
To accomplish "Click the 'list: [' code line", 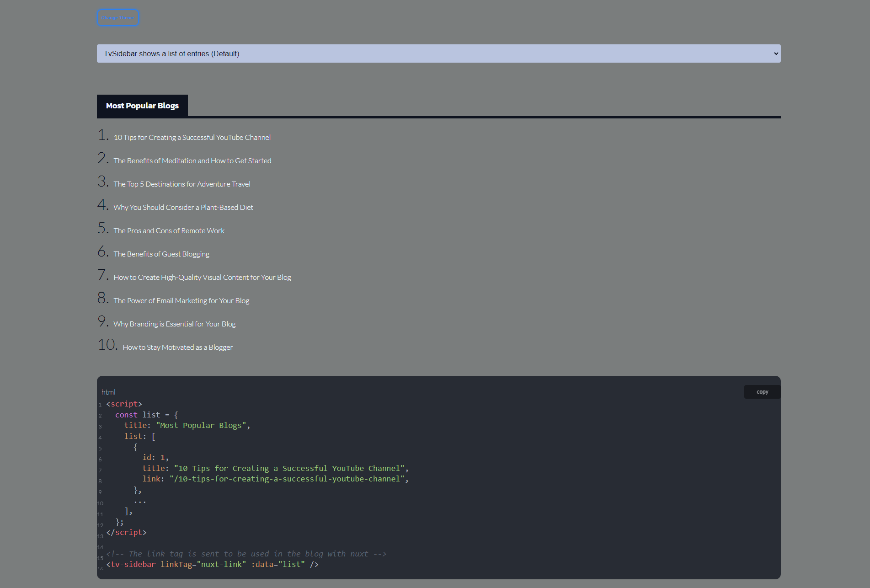I will 139,436.
